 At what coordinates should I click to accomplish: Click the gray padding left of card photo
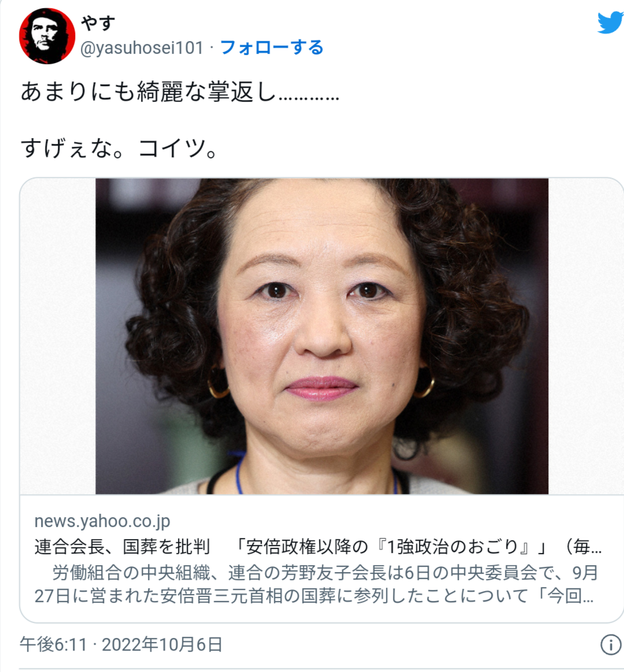pyautogui.click(x=58, y=336)
